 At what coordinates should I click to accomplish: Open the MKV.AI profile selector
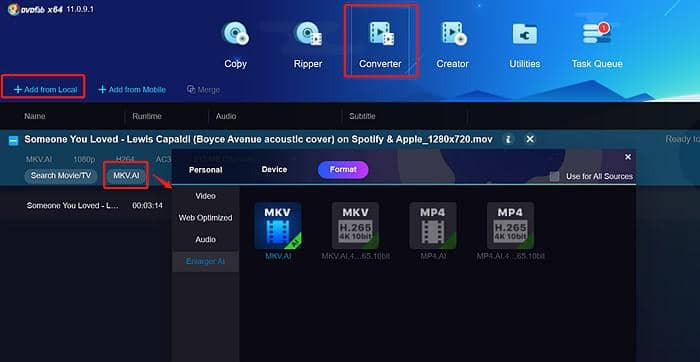(x=126, y=175)
